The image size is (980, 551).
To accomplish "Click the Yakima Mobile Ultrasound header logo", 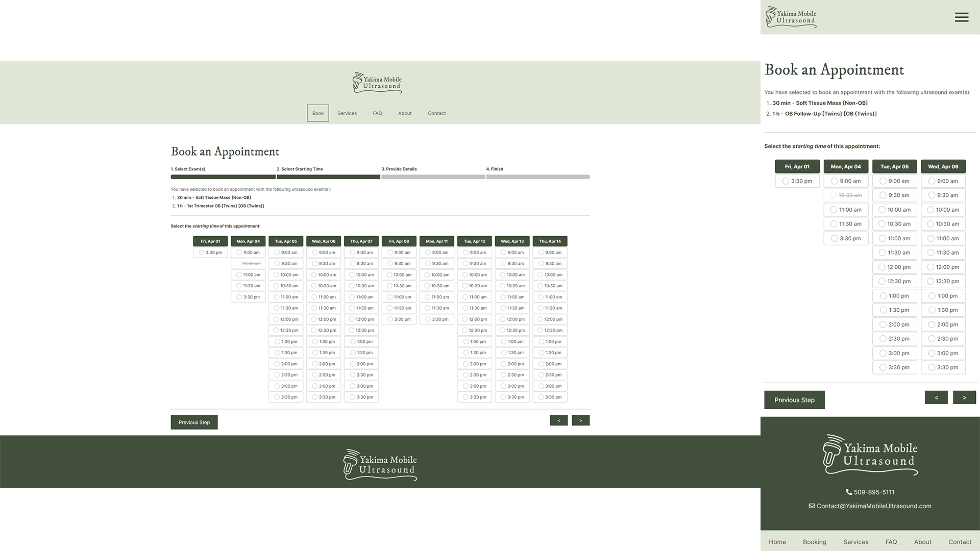I will coord(377,83).
